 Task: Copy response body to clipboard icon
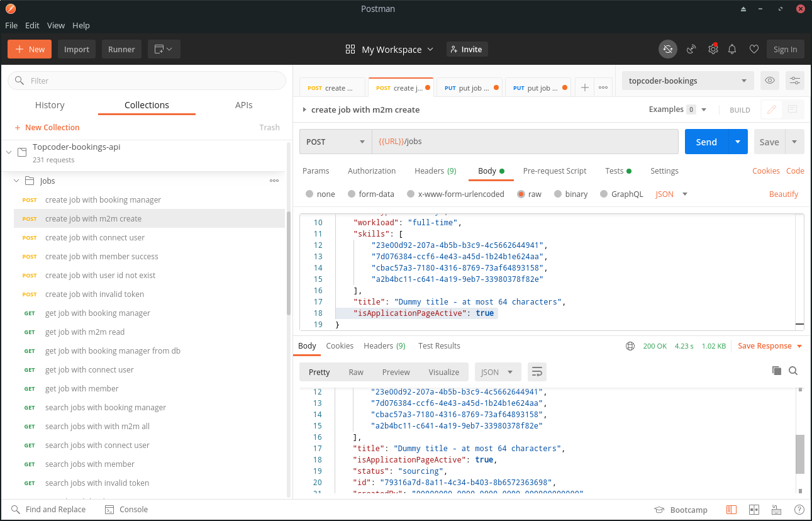pos(776,371)
